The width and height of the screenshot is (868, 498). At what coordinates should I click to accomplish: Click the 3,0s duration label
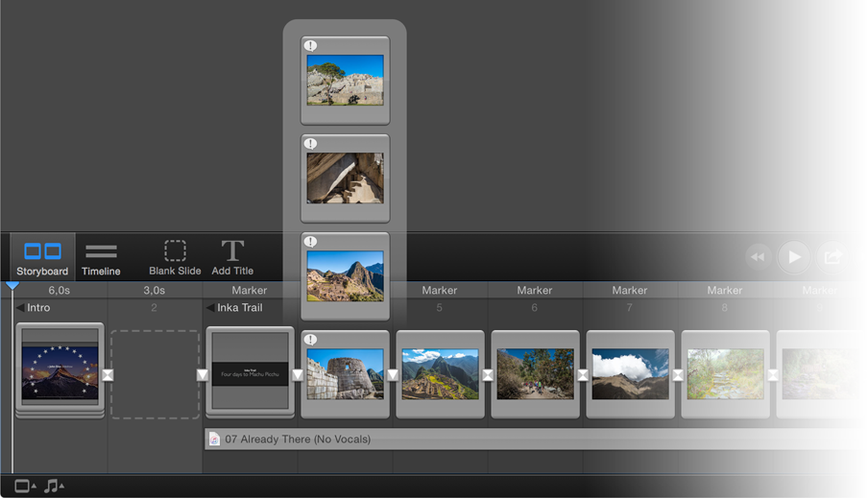(155, 290)
